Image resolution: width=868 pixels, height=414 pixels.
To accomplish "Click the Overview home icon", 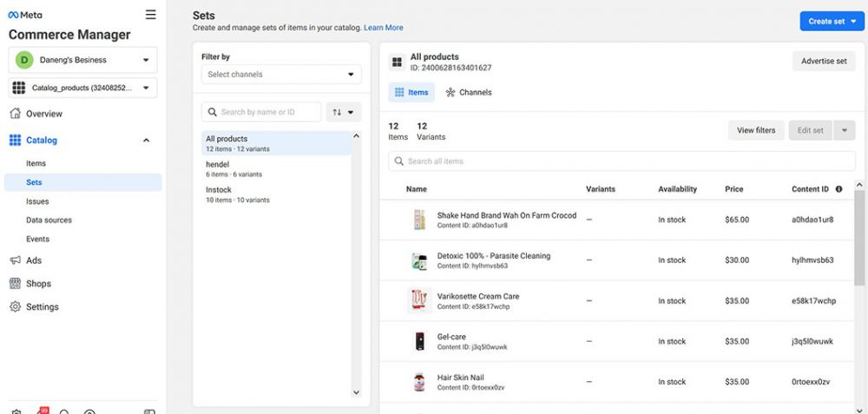I will (x=16, y=114).
